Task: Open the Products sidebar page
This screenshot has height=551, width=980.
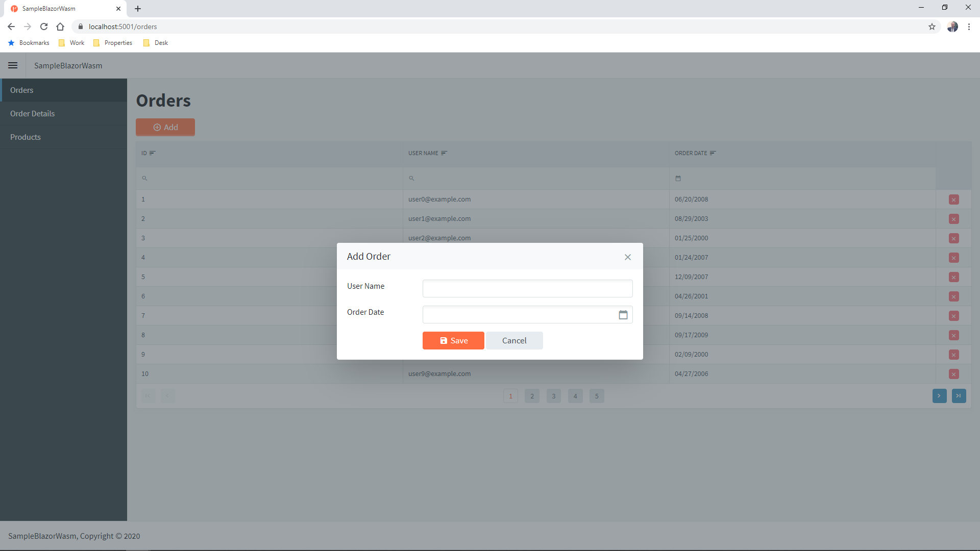Action: (x=63, y=137)
